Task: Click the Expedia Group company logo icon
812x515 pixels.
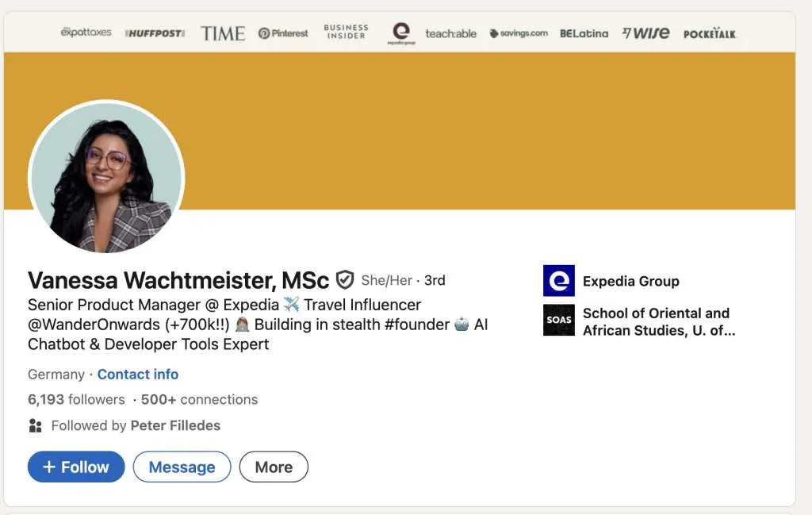Action: (x=558, y=281)
